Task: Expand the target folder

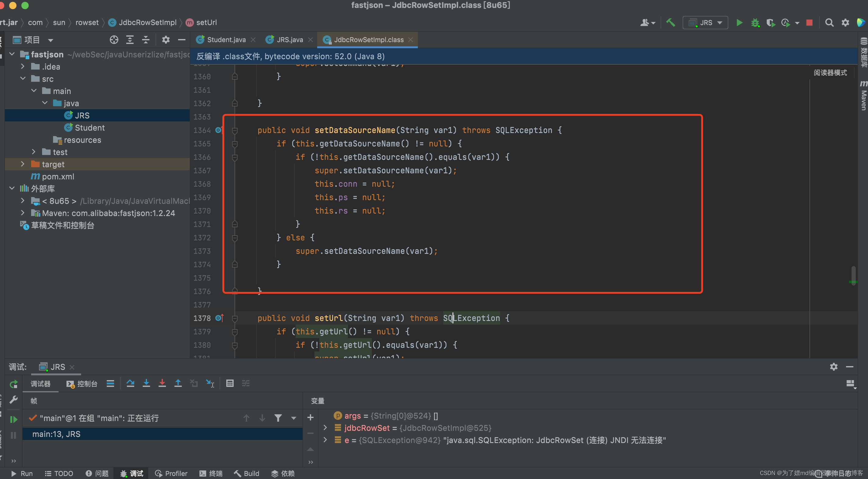Action: point(23,164)
